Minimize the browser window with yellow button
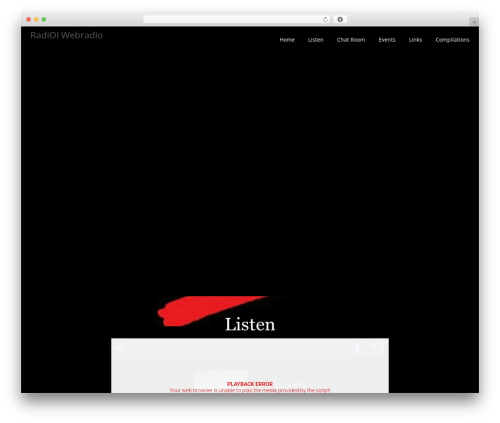Screen dimensions: 500x423 coord(36,19)
